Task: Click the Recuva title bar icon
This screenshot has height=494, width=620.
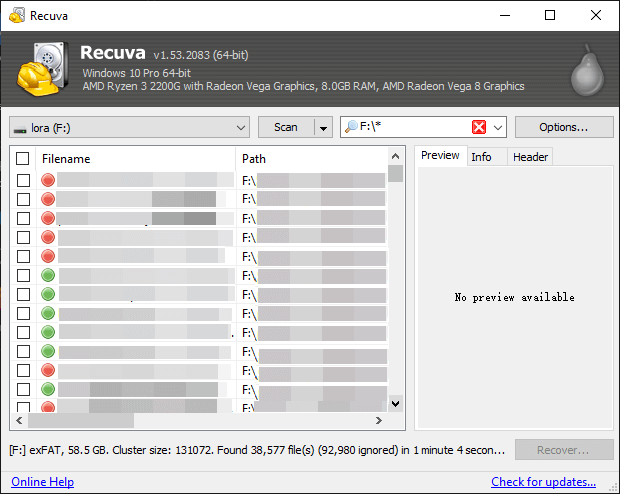Action: coord(17,15)
